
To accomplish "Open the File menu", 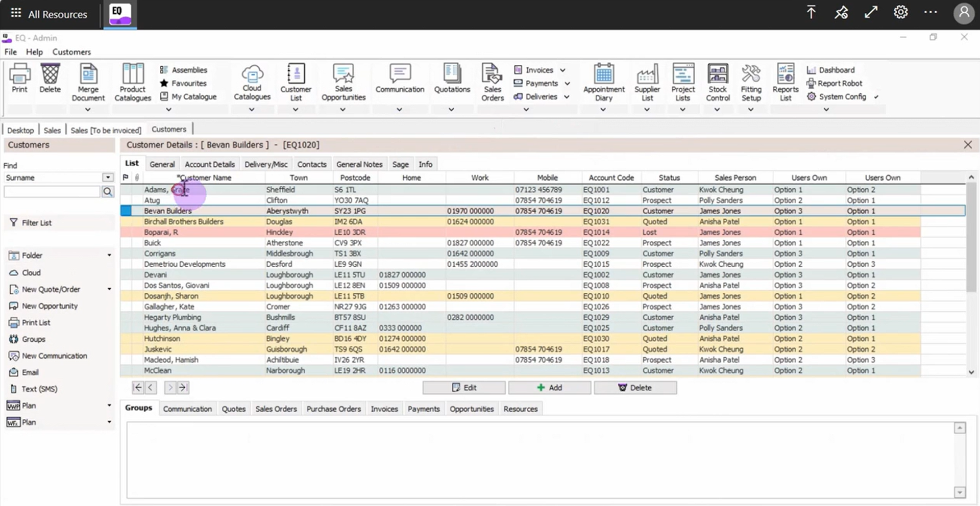I will coord(11,52).
